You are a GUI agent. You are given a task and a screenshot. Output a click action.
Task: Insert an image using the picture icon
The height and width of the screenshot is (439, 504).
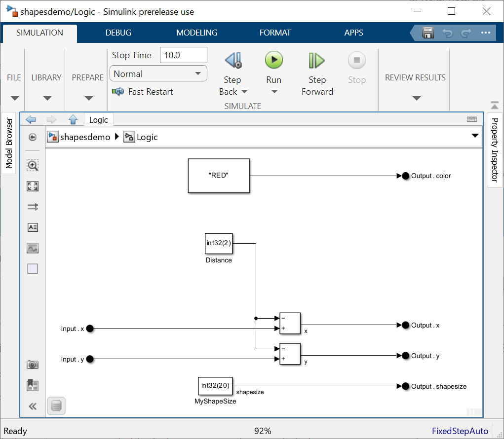coord(33,248)
